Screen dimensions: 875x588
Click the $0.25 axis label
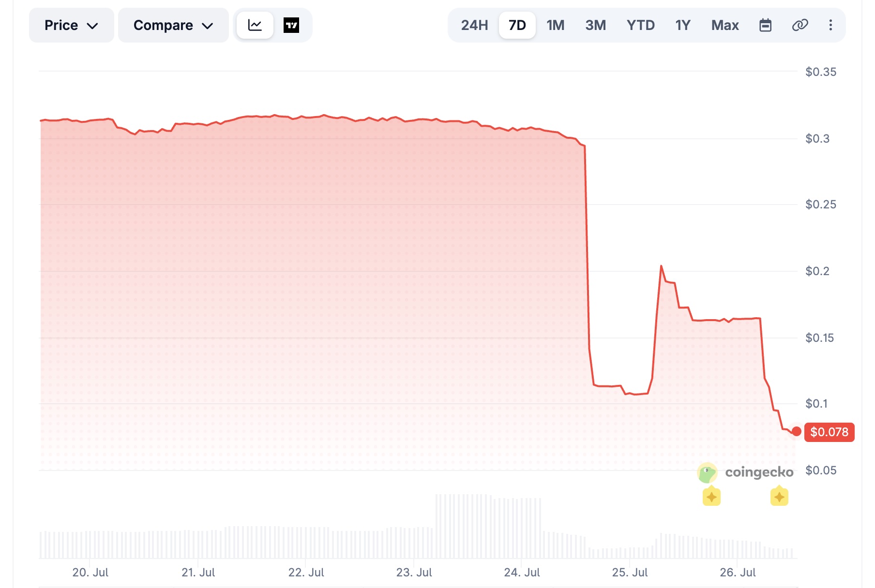point(821,205)
